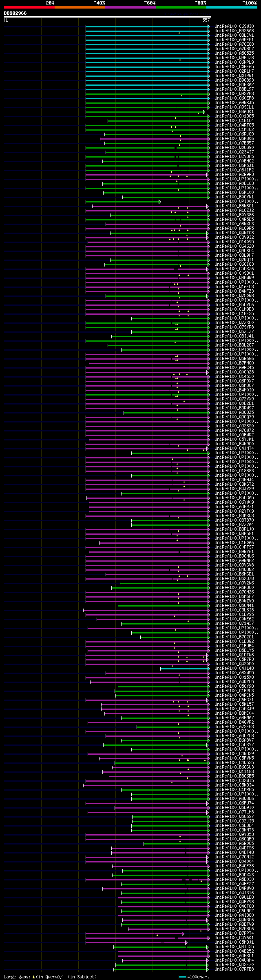The image size is (261, 980).
Task: Select label UniRef100_Q8IJX5
Action: [234, 947]
